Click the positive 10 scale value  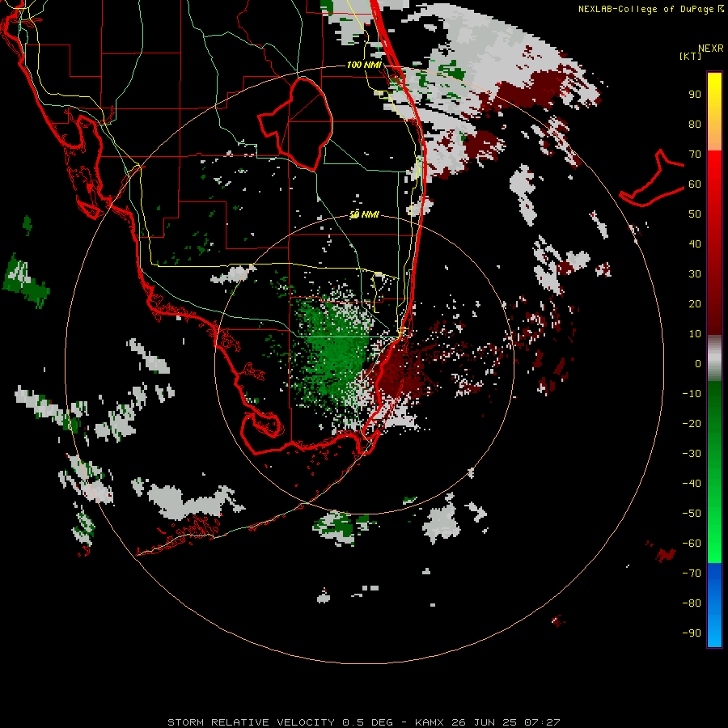coord(695,334)
